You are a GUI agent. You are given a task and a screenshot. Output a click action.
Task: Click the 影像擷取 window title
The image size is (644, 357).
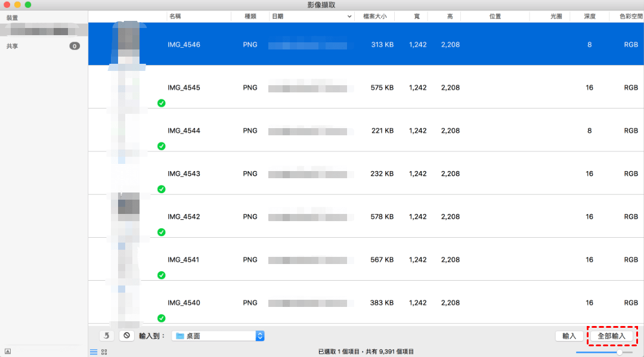tap(321, 5)
